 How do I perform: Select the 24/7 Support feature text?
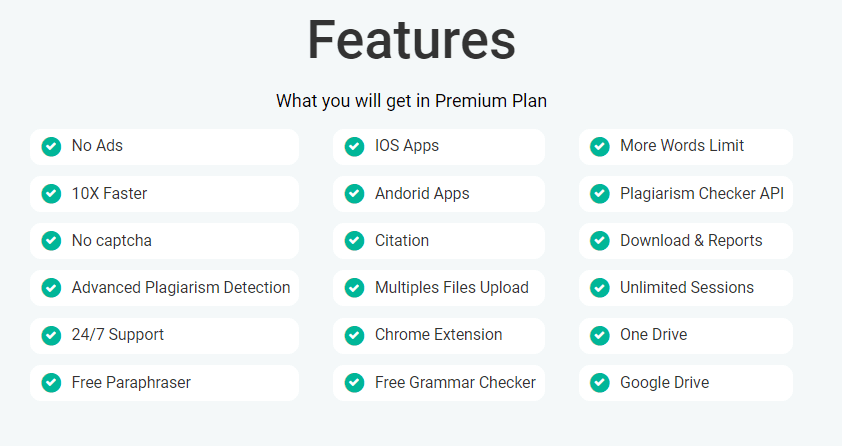118,335
